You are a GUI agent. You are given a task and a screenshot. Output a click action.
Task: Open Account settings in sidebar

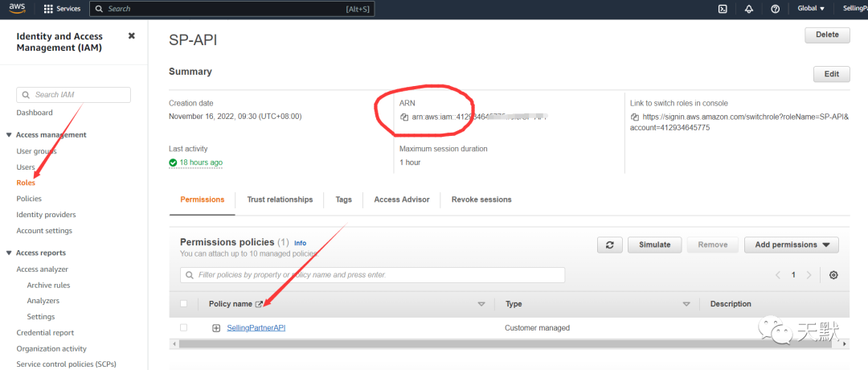pos(44,231)
